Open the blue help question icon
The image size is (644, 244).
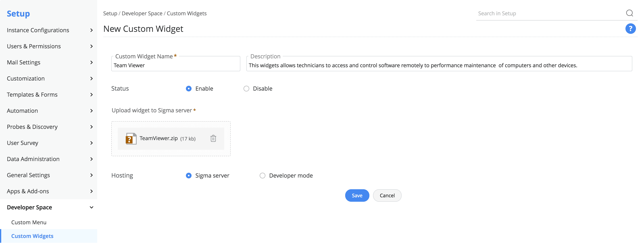coord(630,29)
